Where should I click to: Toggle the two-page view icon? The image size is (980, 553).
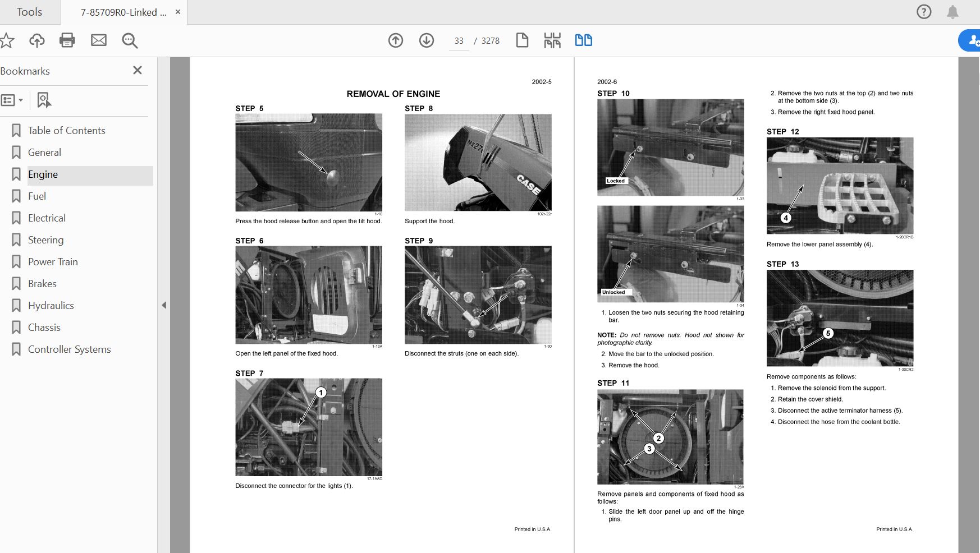(x=584, y=40)
